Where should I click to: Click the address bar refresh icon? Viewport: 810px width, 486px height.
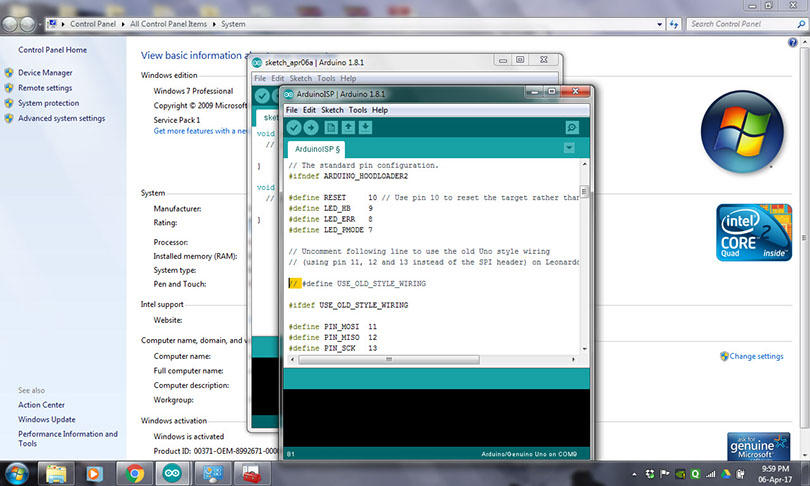click(x=674, y=24)
